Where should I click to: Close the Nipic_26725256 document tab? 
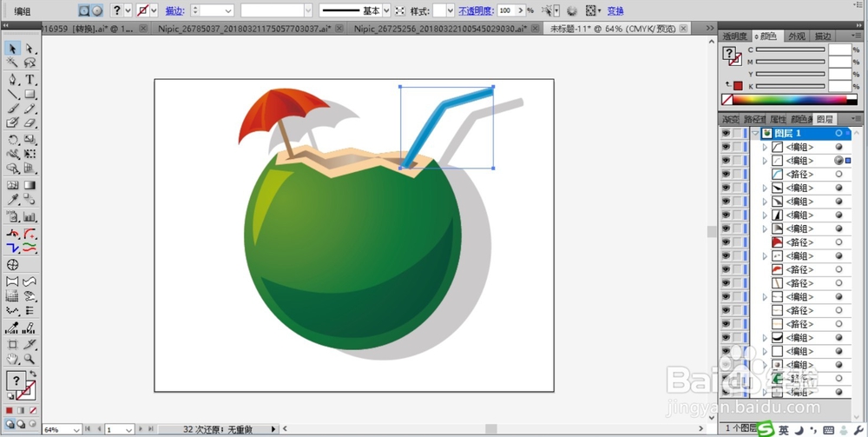point(536,28)
